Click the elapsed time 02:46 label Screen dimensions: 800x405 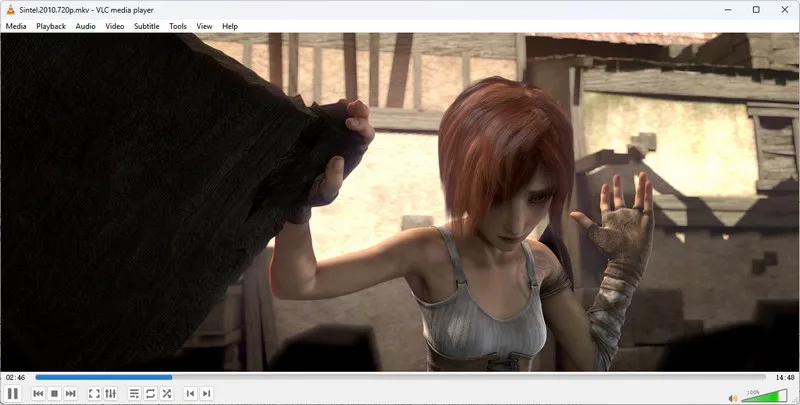coord(16,377)
